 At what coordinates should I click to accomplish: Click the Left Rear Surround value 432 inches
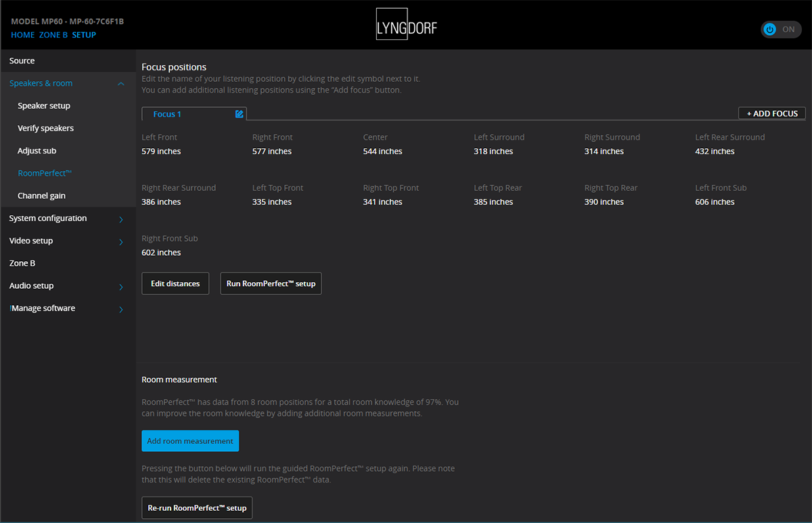point(715,152)
